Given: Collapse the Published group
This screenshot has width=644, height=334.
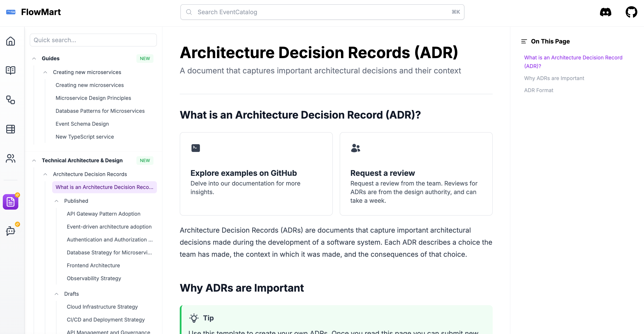Looking at the screenshot, I should click(56, 201).
